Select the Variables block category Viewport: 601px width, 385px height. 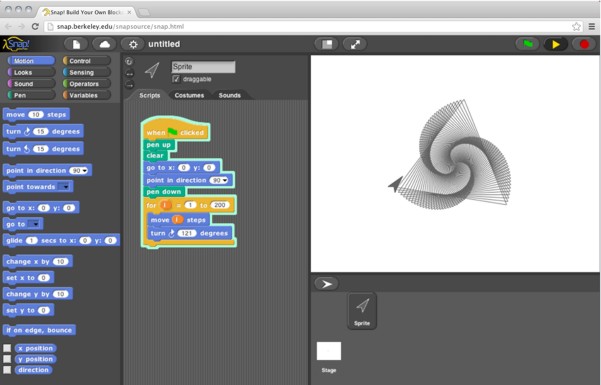[87, 95]
